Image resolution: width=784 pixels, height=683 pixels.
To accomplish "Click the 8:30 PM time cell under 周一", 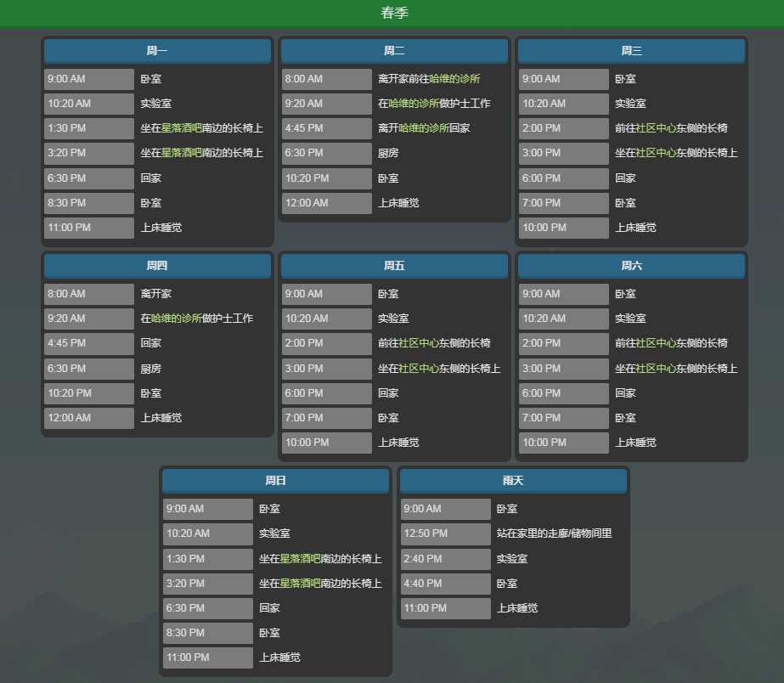I will (x=89, y=203).
